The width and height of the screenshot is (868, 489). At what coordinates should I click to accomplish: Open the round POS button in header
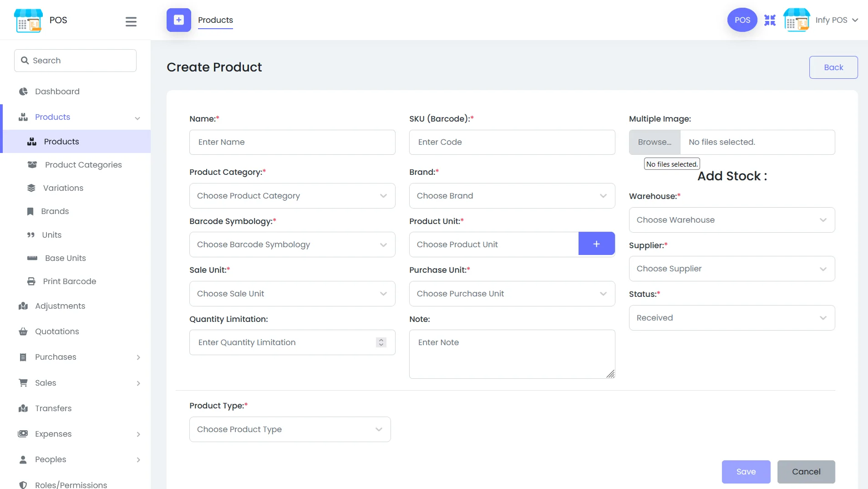coord(742,20)
